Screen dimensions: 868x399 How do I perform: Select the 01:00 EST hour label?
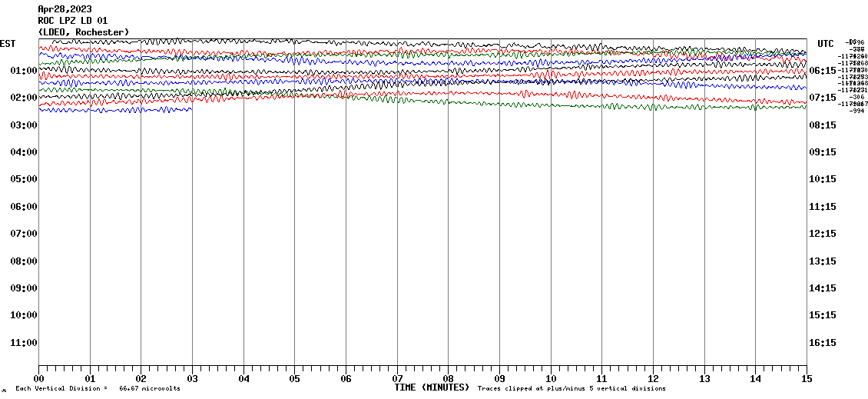(x=23, y=71)
